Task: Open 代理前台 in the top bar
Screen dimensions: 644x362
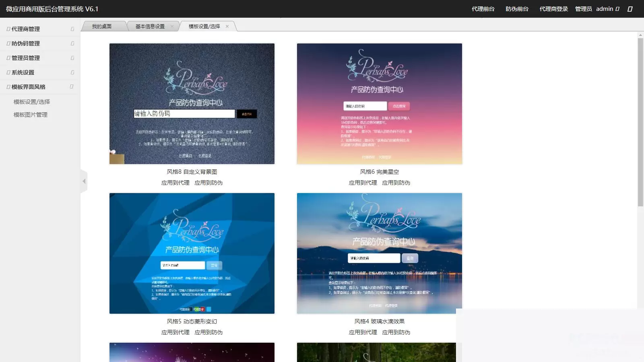Action: pyautogui.click(x=483, y=9)
